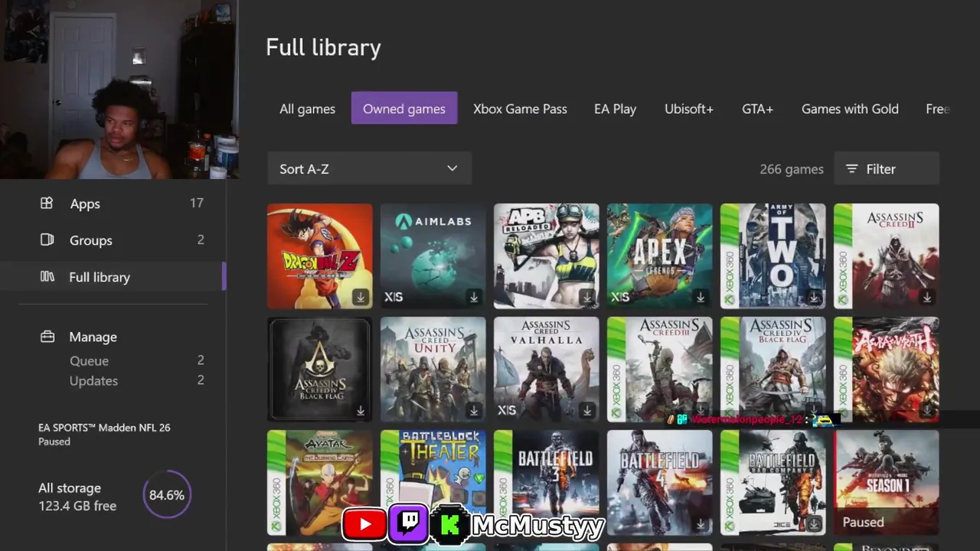The image size is (980, 551).
Task: Click the 84.6% storage usage ring
Action: [166, 495]
